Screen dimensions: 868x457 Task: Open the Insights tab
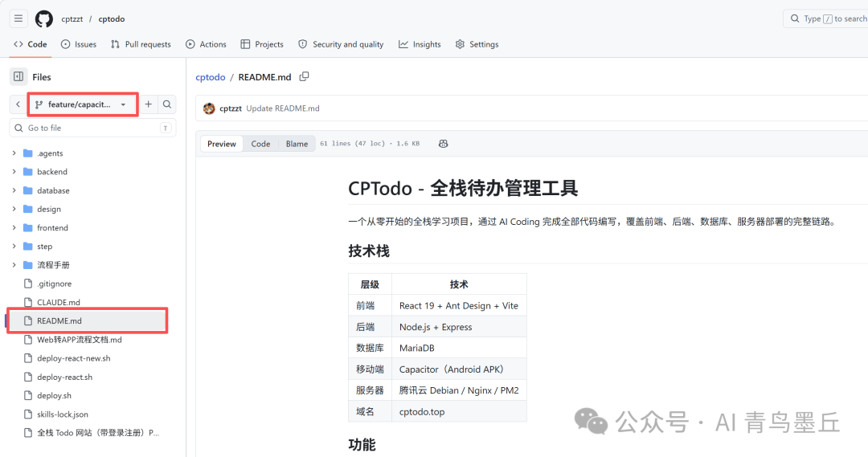420,44
